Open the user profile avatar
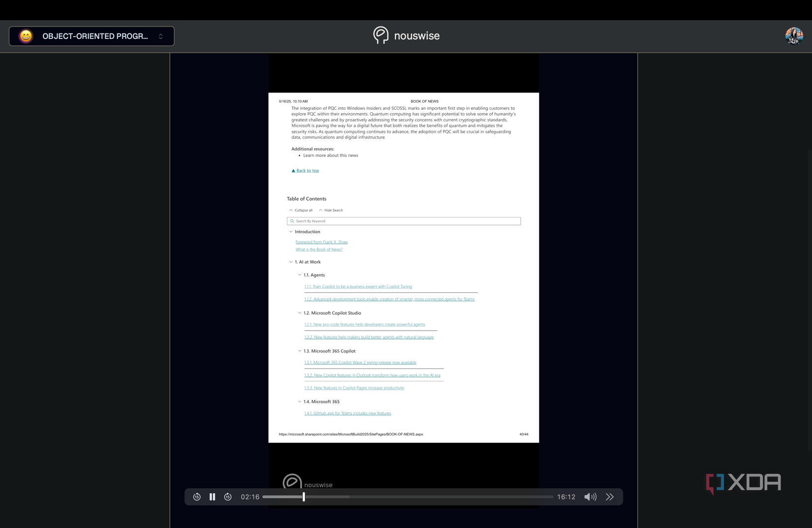The image size is (812, 528). [794, 36]
